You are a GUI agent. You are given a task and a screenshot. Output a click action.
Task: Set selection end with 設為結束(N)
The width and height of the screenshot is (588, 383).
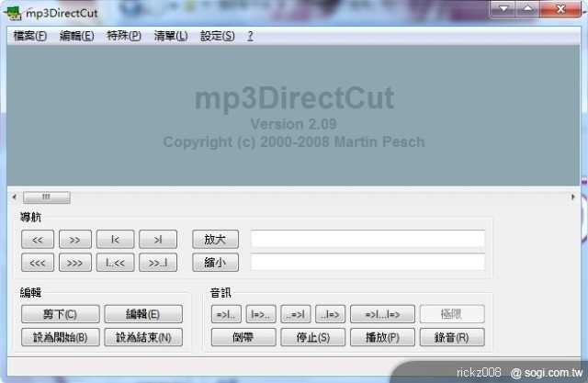tap(143, 337)
